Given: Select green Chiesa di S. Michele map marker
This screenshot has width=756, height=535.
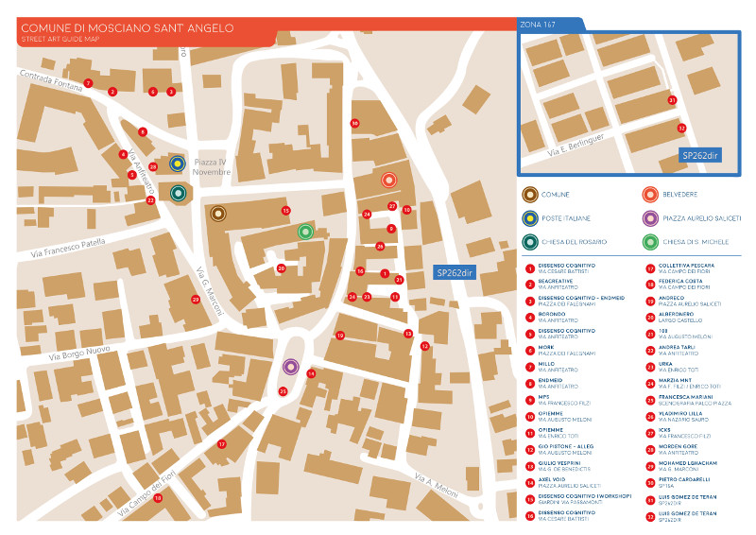Looking at the screenshot, I should (x=304, y=232).
